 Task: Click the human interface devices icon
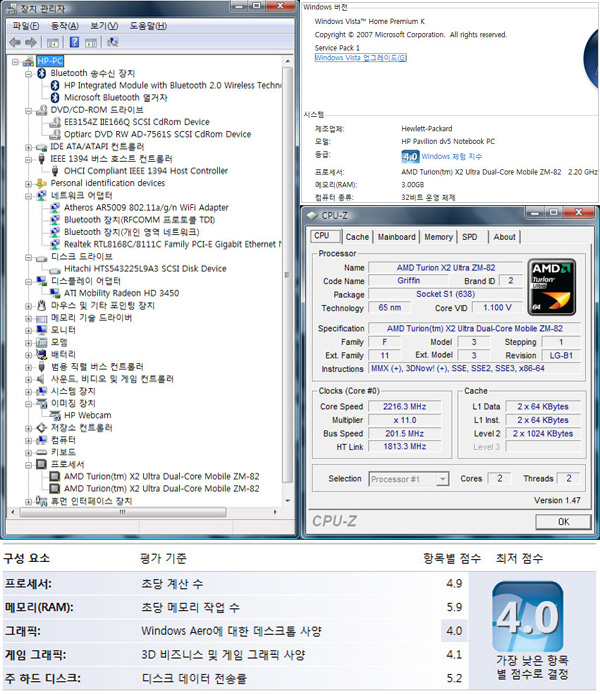click(42, 501)
